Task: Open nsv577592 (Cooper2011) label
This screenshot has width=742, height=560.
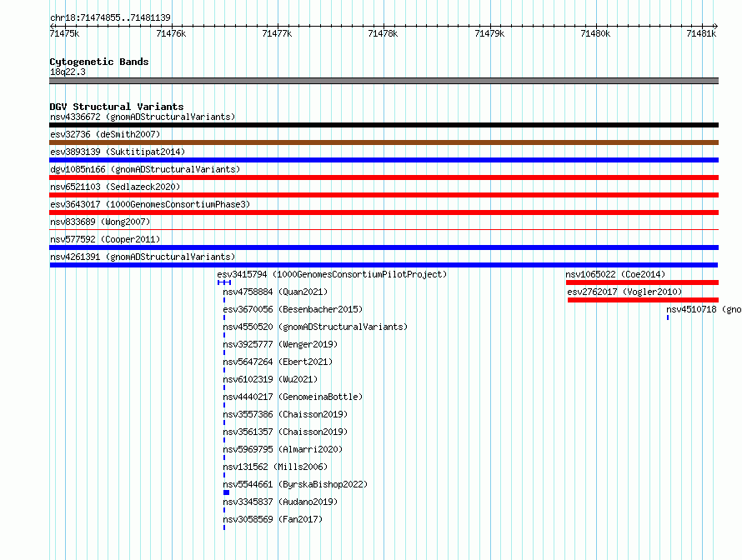Action: point(105,239)
